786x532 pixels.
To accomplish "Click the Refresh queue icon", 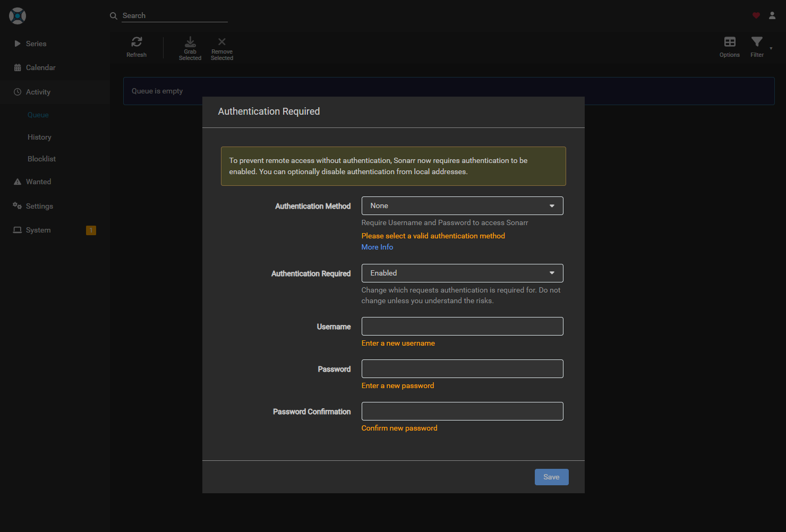I will coord(136,42).
